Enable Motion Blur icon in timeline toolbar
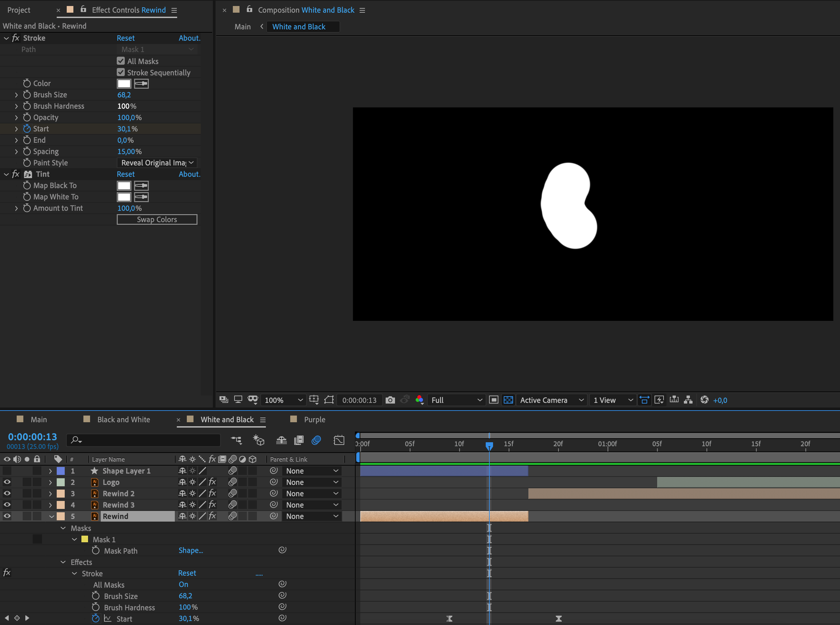 pyautogui.click(x=316, y=440)
